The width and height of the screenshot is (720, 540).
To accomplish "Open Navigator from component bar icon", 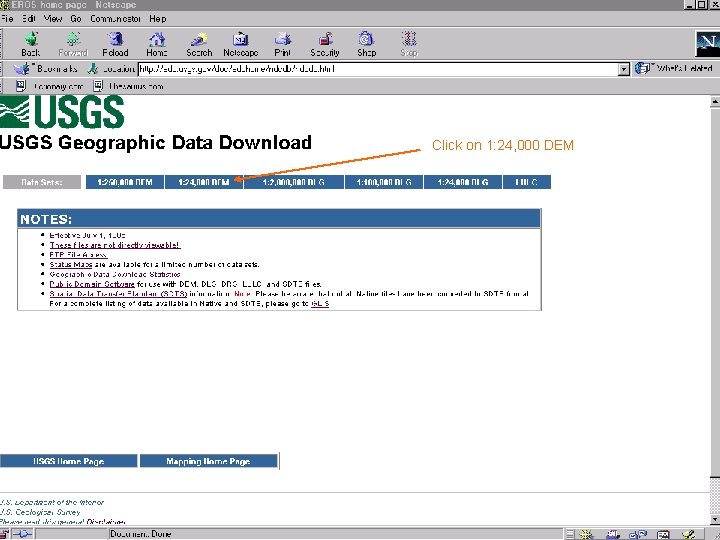I will tap(586, 534).
